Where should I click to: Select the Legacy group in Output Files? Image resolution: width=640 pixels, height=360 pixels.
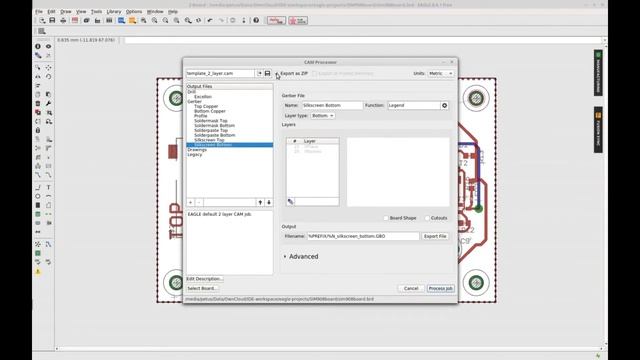coord(194,155)
